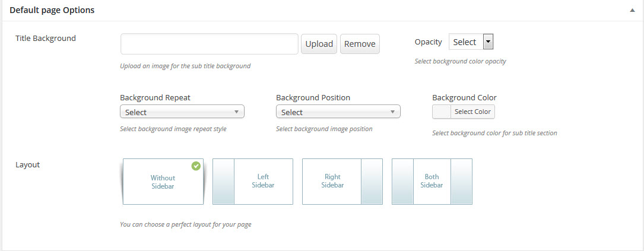Click the Select Color button

(472, 112)
